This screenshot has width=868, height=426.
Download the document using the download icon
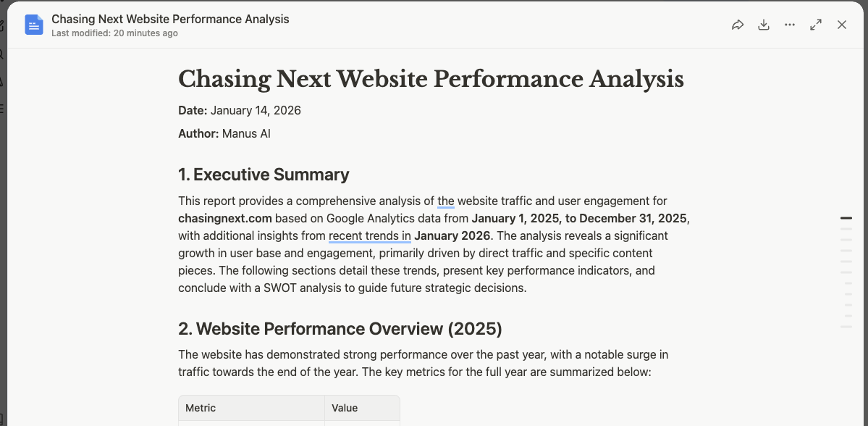click(x=764, y=25)
